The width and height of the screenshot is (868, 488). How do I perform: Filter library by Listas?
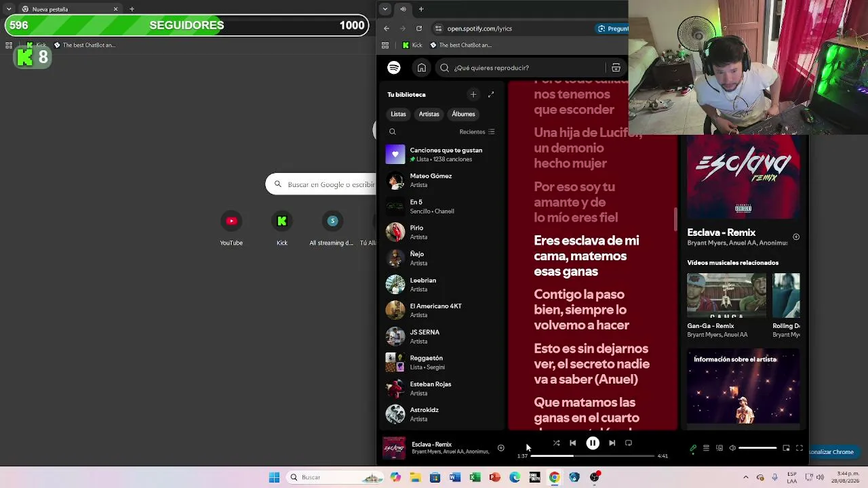click(398, 114)
